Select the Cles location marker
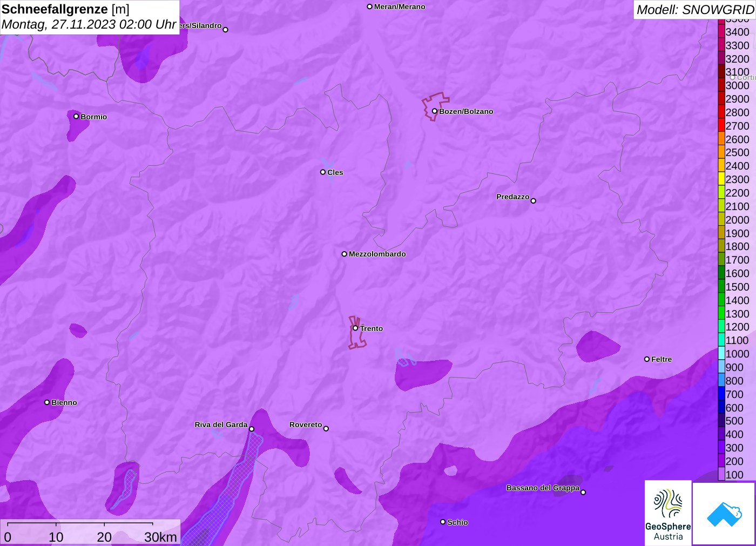This screenshot has height=546, width=756. (x=323, y=172)
